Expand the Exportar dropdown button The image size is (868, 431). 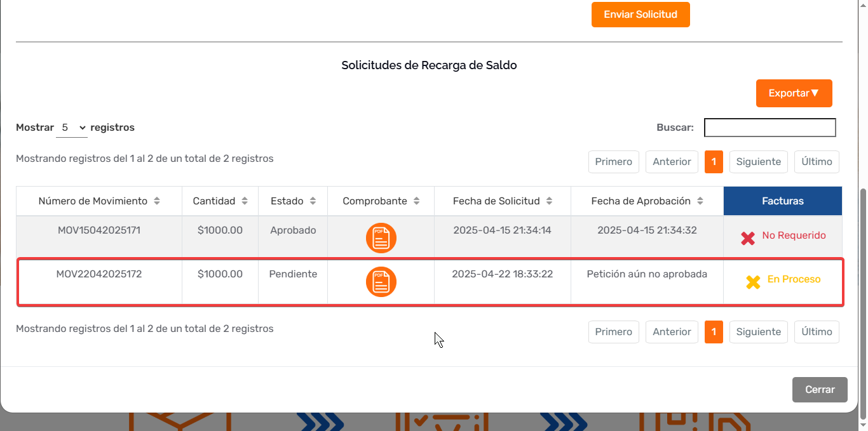pos(794,93)
